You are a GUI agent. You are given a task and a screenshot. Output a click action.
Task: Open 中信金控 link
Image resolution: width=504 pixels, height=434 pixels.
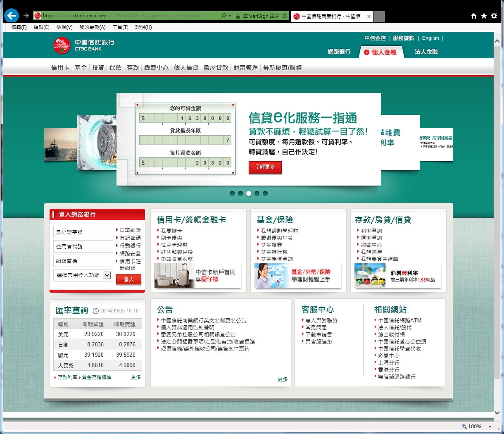click(375, 38)
